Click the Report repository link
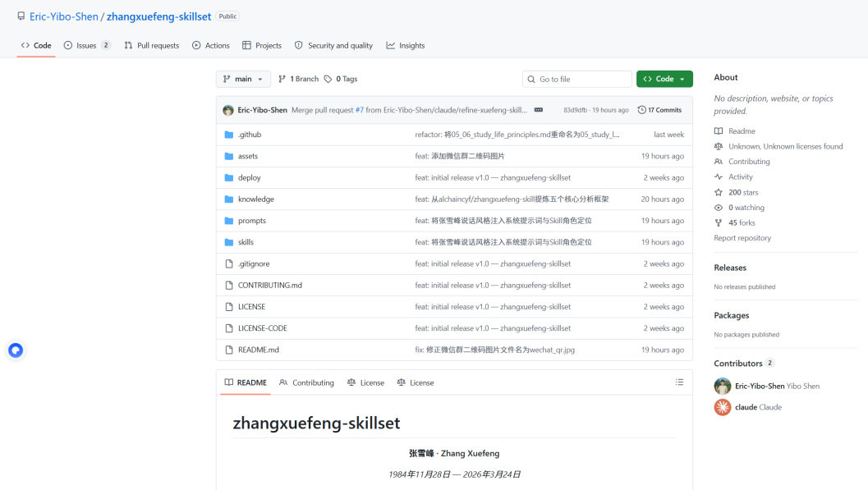This screenshot has height=490, width=868. click(x=742, y=238)
